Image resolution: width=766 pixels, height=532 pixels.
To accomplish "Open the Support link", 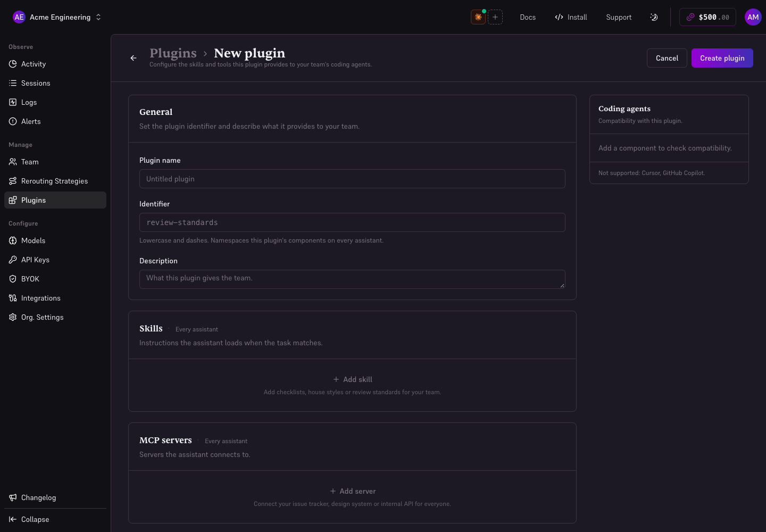I will click(619, 17).
